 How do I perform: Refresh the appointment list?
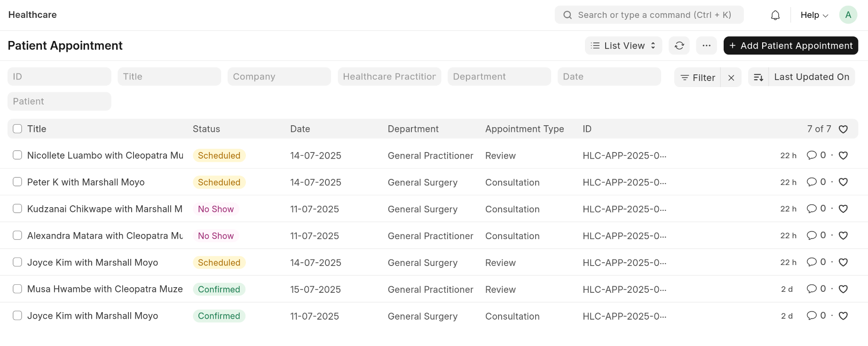tap(679, 45)
